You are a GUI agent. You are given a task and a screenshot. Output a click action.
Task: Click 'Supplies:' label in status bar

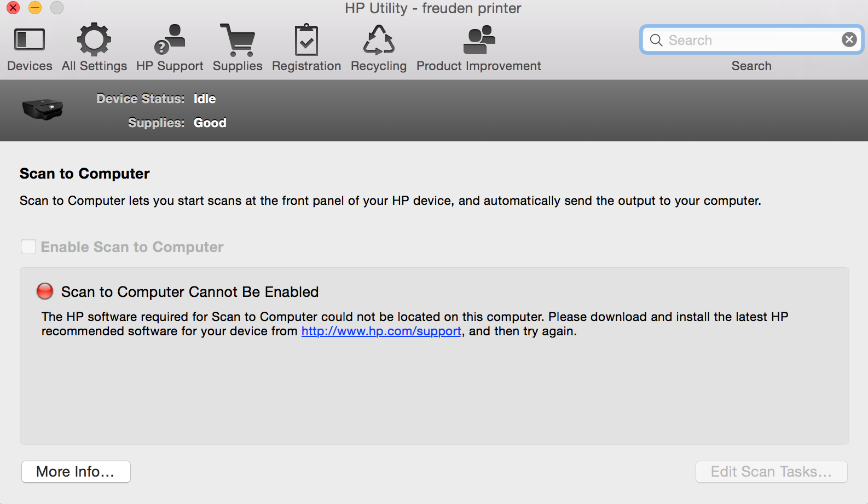(x=157, y=123)
